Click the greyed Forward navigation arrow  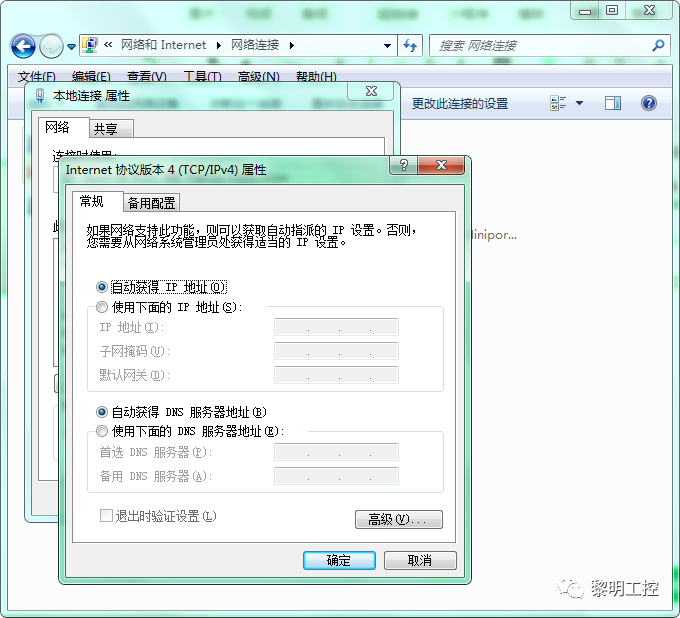pos(51,46)
